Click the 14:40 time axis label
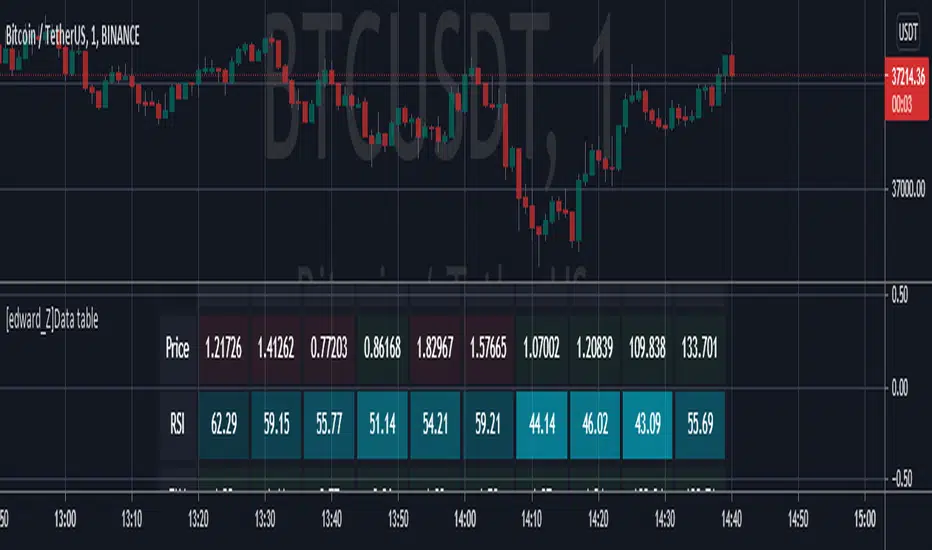Image resolution: width=932 pixels, height=550 pixels. [x=731, y=520]
